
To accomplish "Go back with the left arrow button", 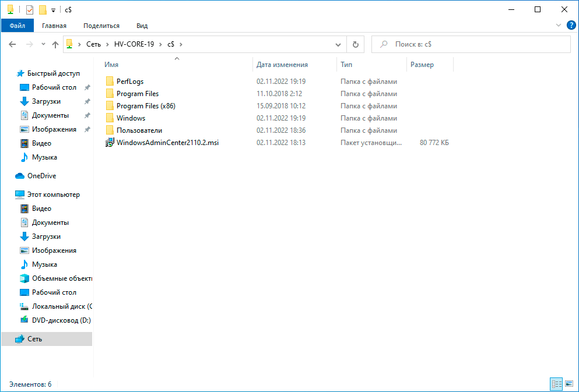I will (x=12, y=44).
